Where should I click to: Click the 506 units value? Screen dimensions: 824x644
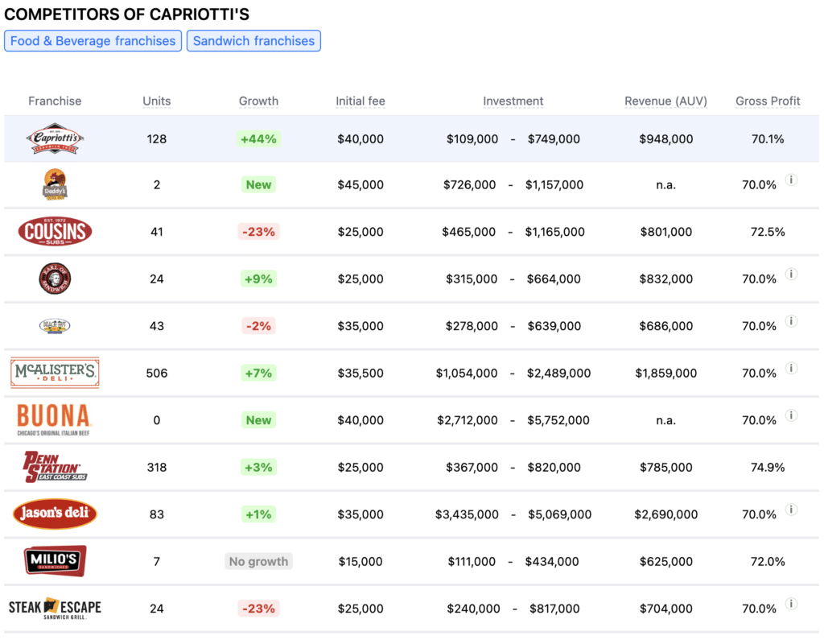tap(157, 373)
